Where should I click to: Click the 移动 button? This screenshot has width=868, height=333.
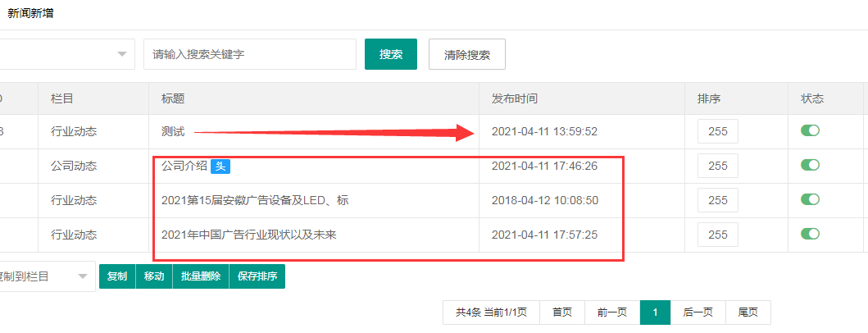[x=154, y=276]
